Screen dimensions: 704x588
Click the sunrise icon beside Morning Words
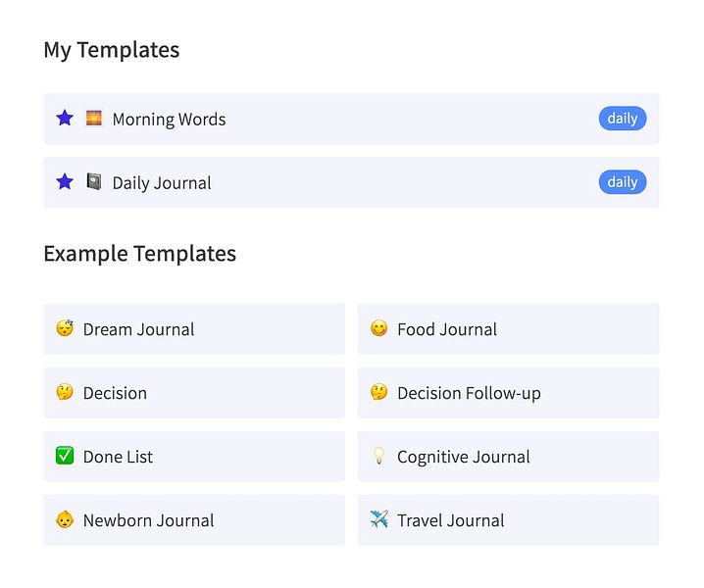tap(93, 119)
